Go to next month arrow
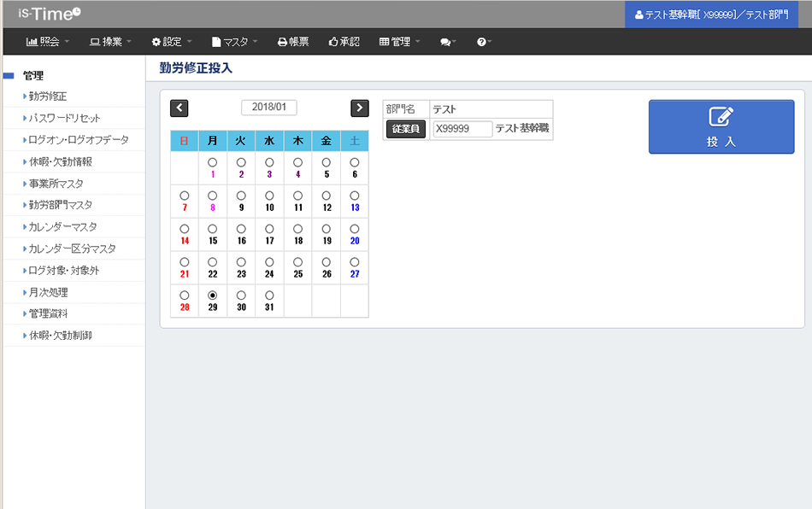812x509 pixels. click(359, 108)
